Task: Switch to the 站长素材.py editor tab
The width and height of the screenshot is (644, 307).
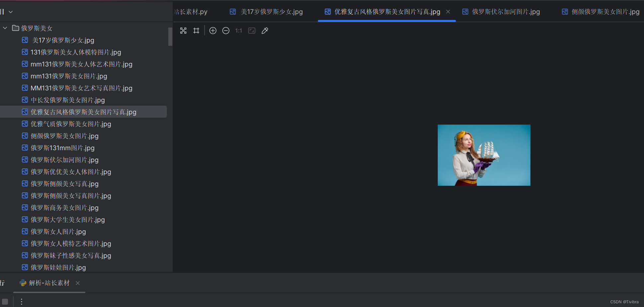Action: tap(191, 11)
